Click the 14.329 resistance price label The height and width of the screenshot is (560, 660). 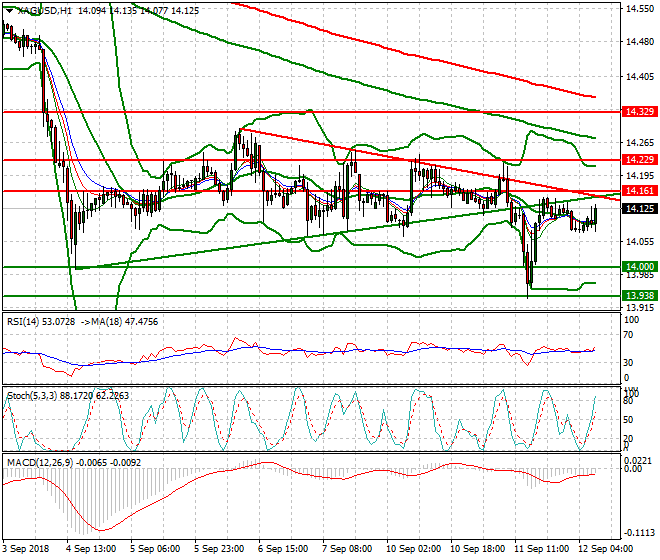(x=640, y=112)
